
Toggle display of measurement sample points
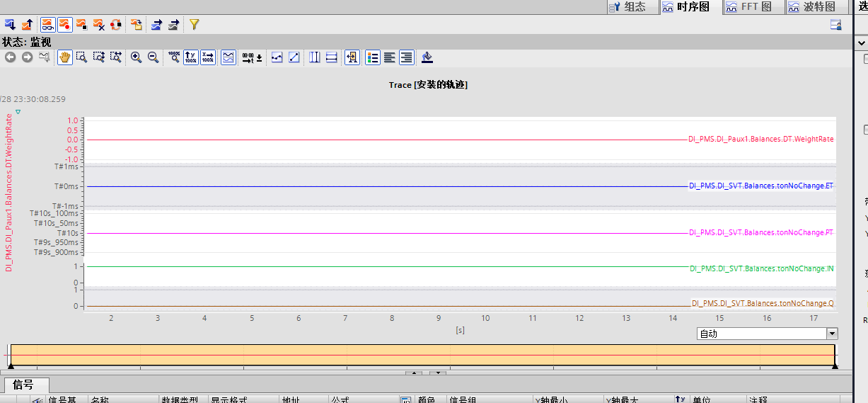tap(277, 57)
